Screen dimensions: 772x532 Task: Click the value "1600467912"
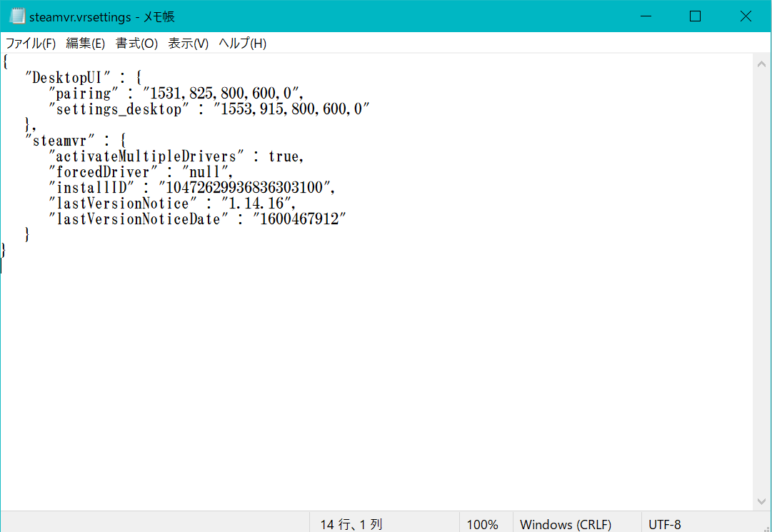pyautogui.click(x=300, y=219)
